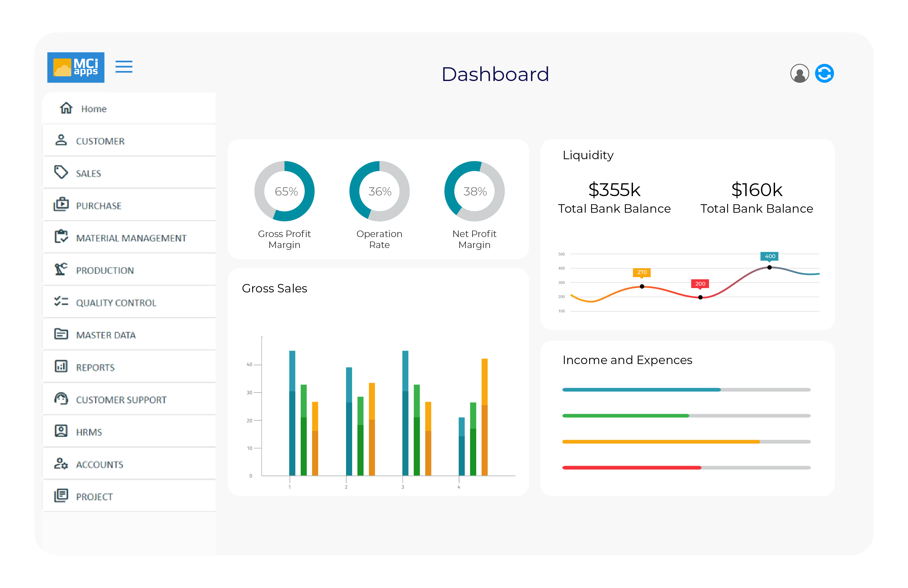Click the MCi apps logo
The image size is (908, 588).
click(x=75, y=68)
